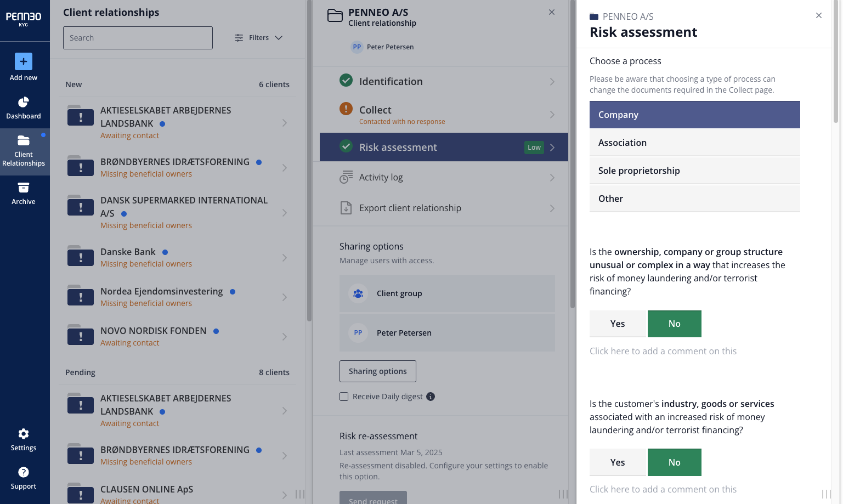Expand the Collect section chevron
Viewport: 843px width, 504px height.
(552, 115)
